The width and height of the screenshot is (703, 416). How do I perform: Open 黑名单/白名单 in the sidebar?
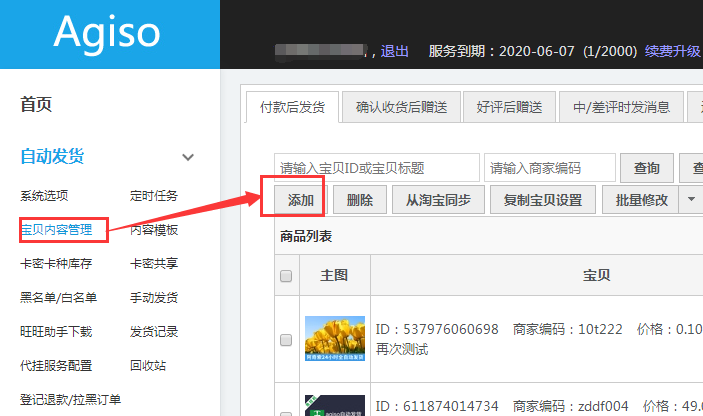58,298
